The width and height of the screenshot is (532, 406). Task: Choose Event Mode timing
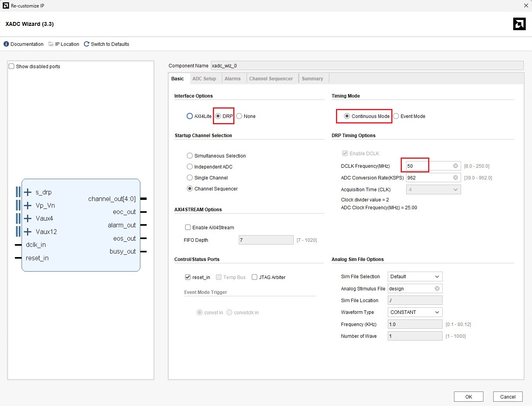tap(396, 116)
